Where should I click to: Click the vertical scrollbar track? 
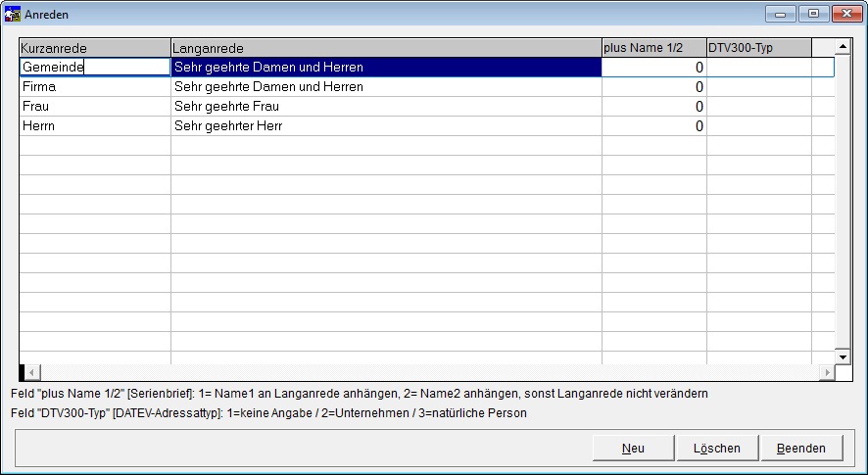point(843,202)
